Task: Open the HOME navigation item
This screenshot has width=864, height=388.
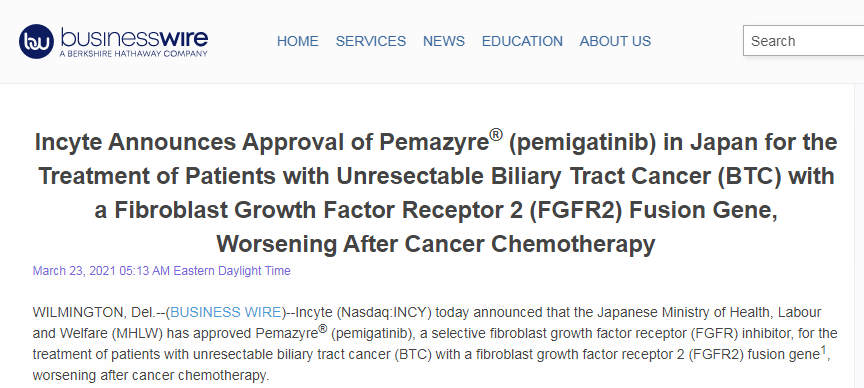Action: coord(298,41)
